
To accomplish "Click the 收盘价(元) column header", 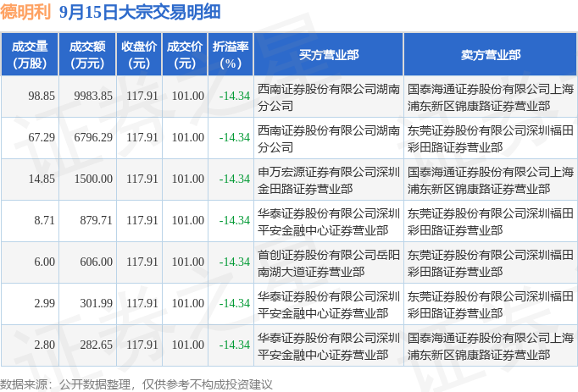I will (x=139, y=55).
